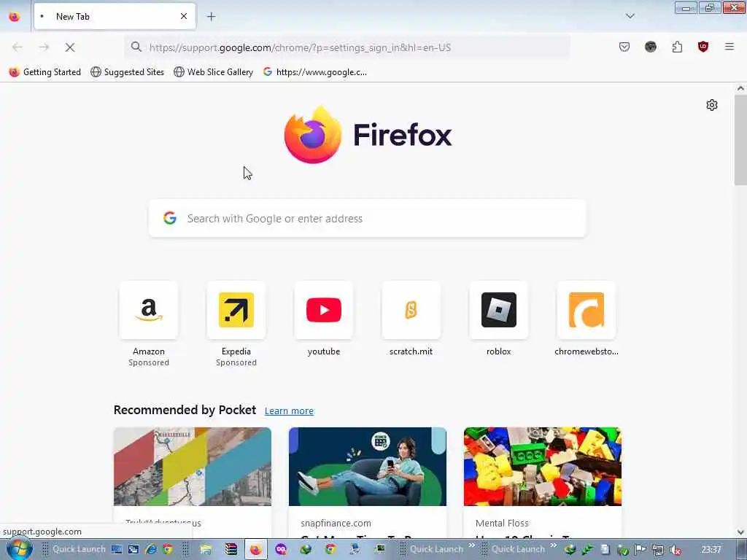Click the search magnifier icon in address bar
This screenshot has height=560, width=747.
tap(136, 47)
